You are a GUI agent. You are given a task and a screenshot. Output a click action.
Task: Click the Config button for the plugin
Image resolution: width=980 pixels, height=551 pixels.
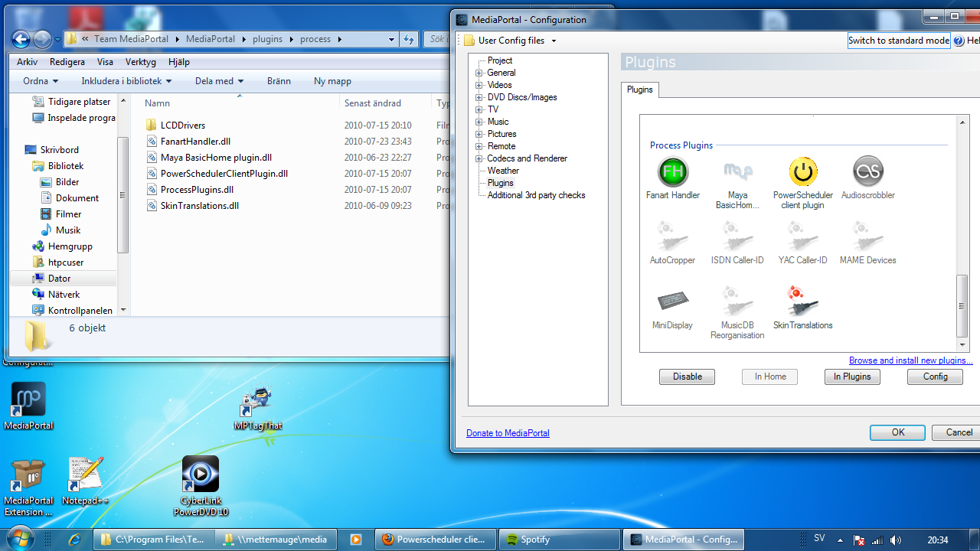click(935, 377)
